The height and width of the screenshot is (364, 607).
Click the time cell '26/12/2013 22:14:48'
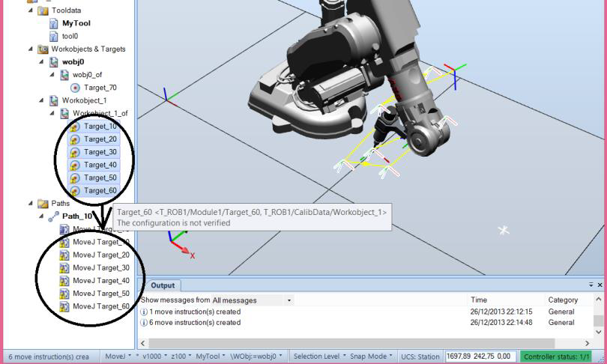[x=501, y=323]
